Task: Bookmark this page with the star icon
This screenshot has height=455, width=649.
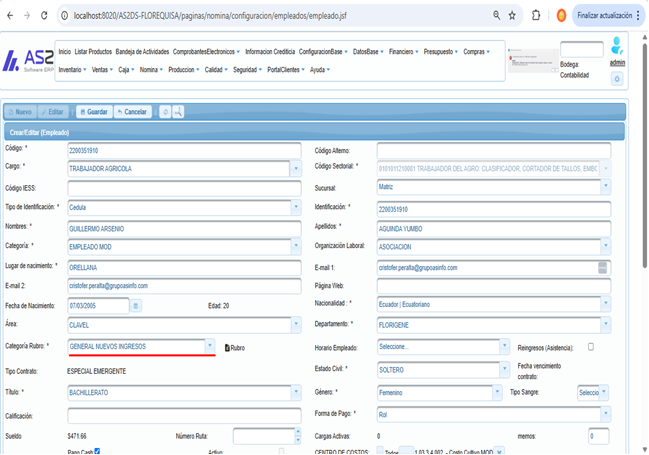Action: 512,16
